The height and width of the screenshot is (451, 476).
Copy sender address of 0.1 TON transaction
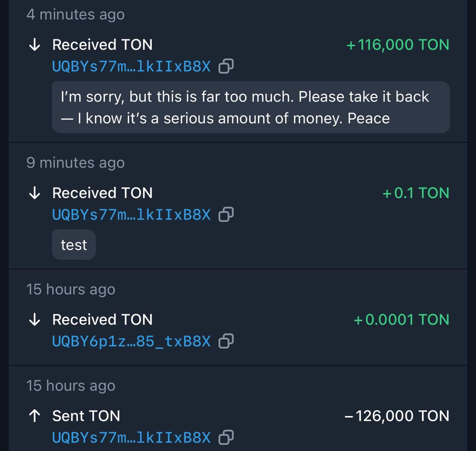226,215
